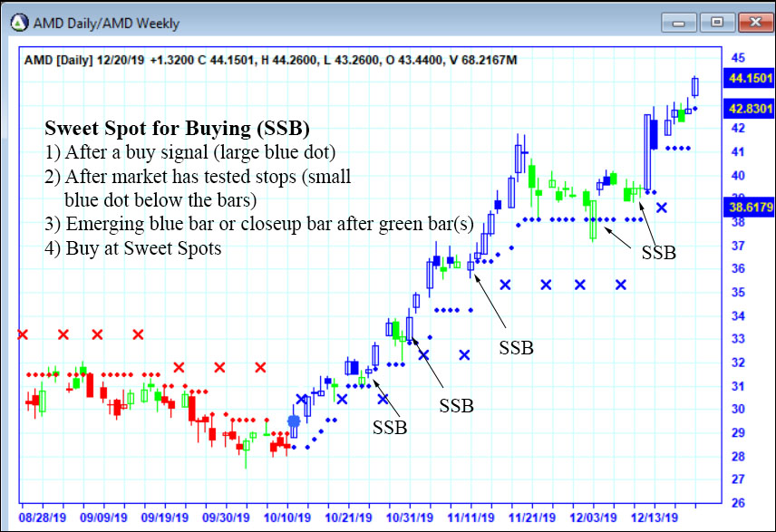The width and height of the screenshot is (776, 532).
Task: Click the 09/19/19 date label
Action: pos(165,517)
